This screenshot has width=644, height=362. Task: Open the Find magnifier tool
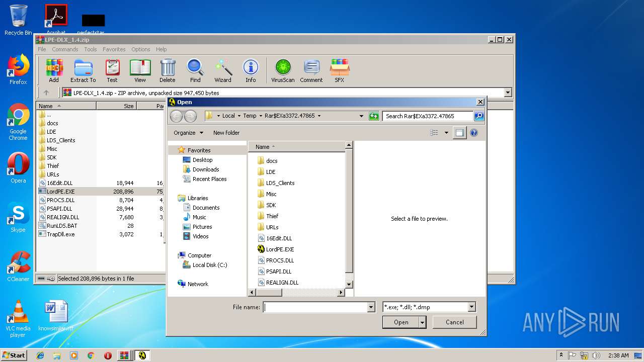195,71
